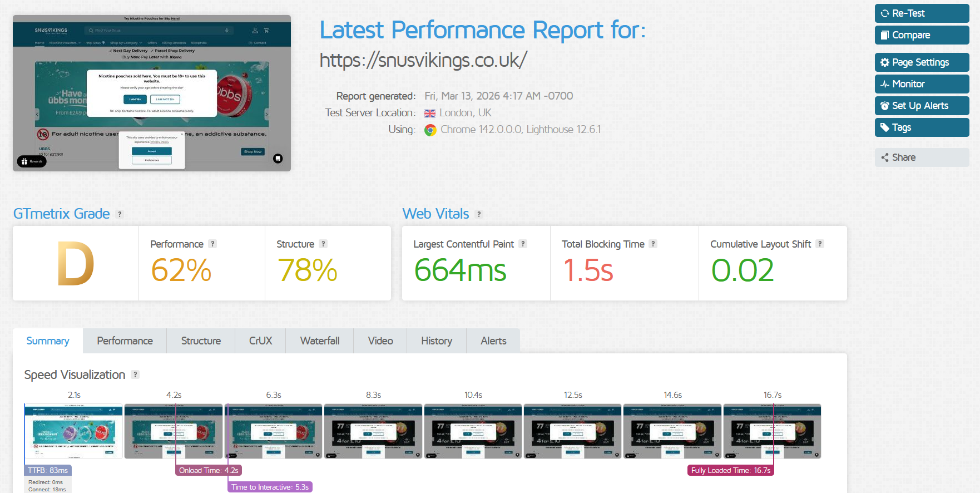Click the Share button
Screen dimensions: 980x493
click(922, 157)
